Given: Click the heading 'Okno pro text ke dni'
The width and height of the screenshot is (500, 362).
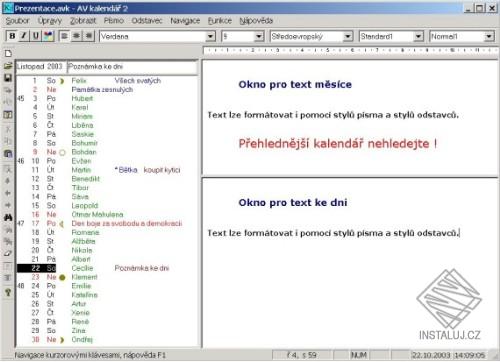Looking at the screenshot, I should (x=293, y=203).
